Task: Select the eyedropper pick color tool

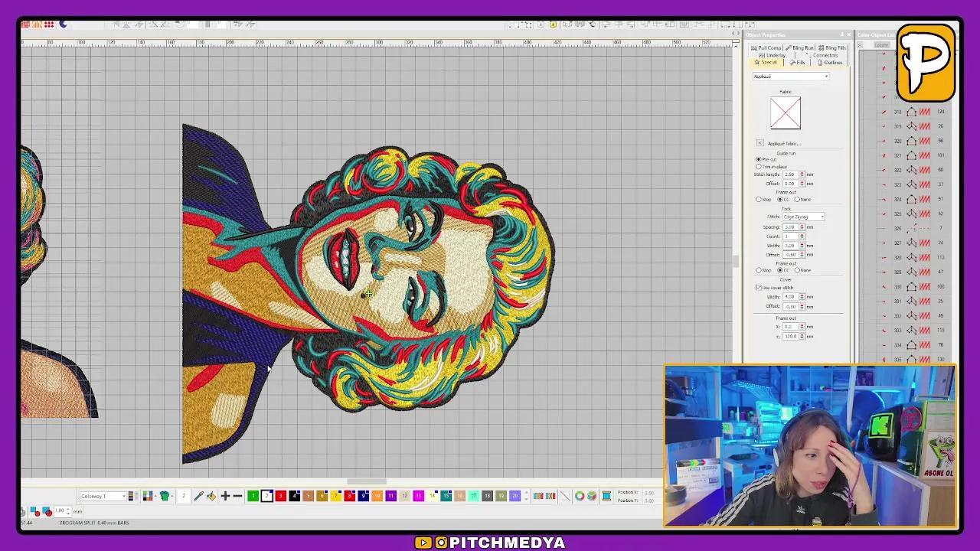Action: coord(198,496)
